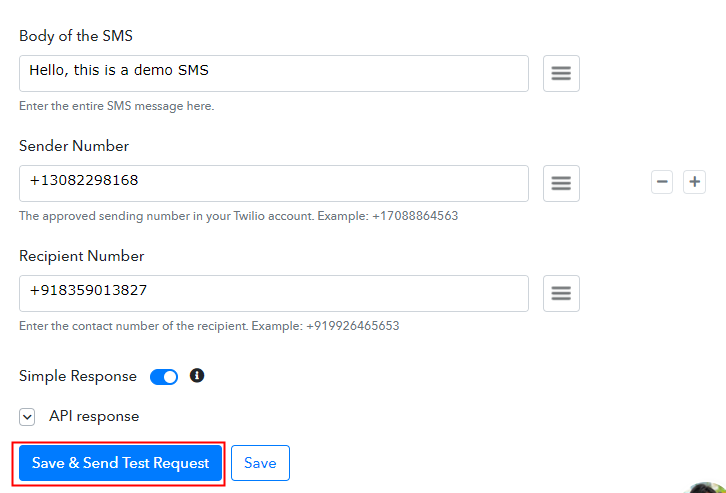Focus the Sender Number input field
This screenshot has width=726, height=493.
click(x=274, y=183)
